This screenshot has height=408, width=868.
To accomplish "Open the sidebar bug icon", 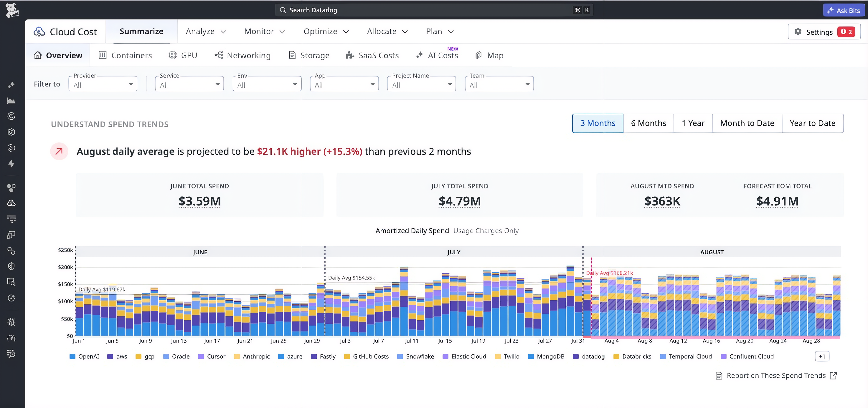I will coord(11,322).
